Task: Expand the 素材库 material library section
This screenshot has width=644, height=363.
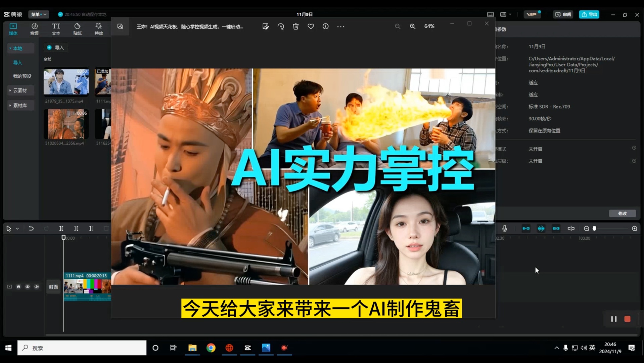Action: click(20, 106)
